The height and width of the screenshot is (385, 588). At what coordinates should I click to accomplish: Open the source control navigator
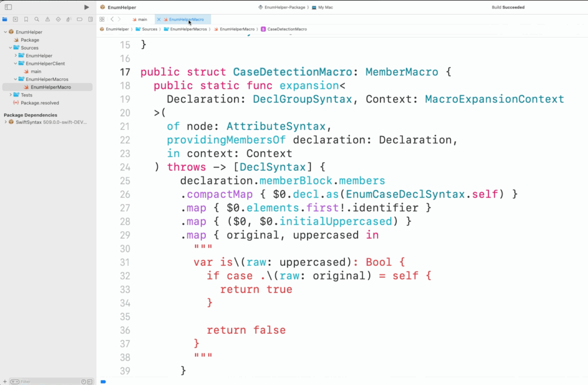15,20
